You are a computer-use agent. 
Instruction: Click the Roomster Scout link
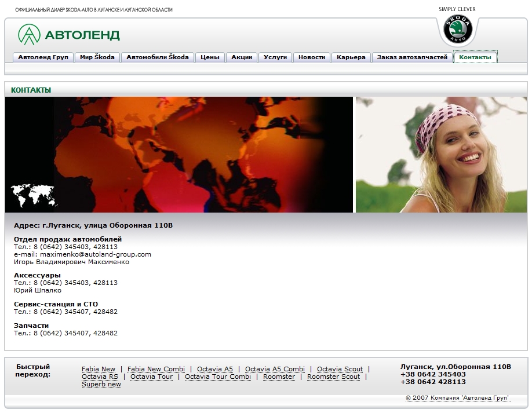[333, 377]
